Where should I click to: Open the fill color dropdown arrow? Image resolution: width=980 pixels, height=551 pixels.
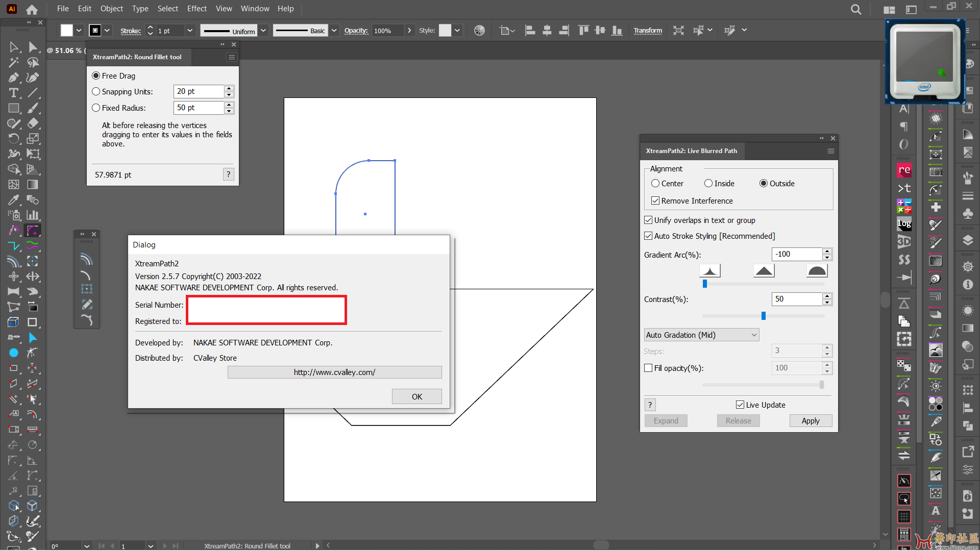79,31
